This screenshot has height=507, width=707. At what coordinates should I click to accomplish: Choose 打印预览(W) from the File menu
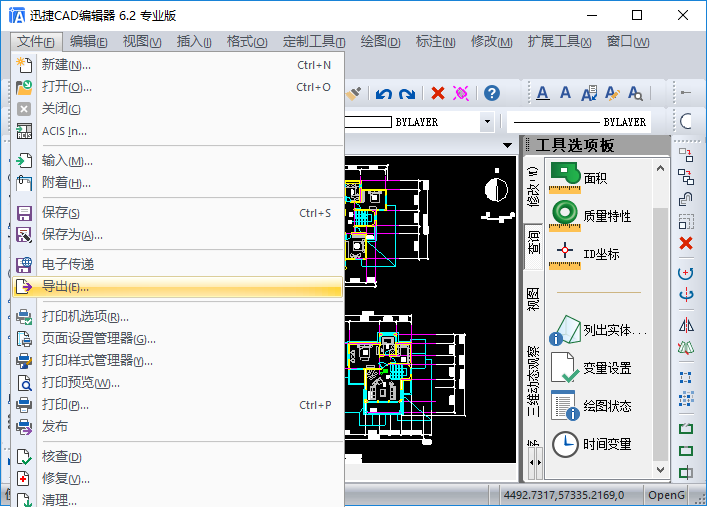pyautogui.click(x=178, y=383)
